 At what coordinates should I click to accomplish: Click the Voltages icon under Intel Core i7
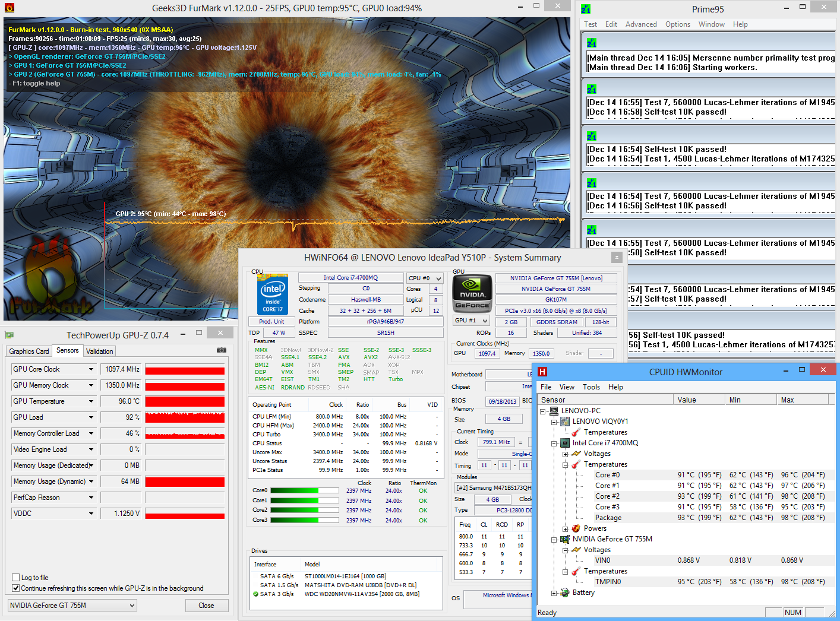pos(576,454)
